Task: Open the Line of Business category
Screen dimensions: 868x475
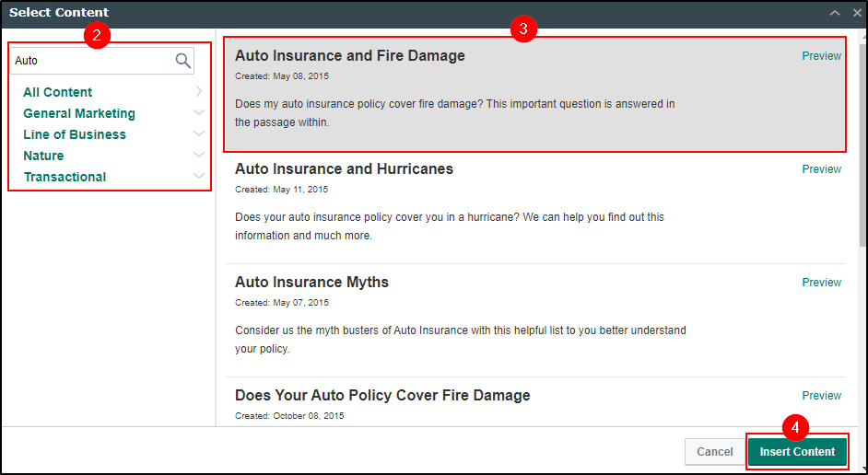Action: click(x=75, y=134)
